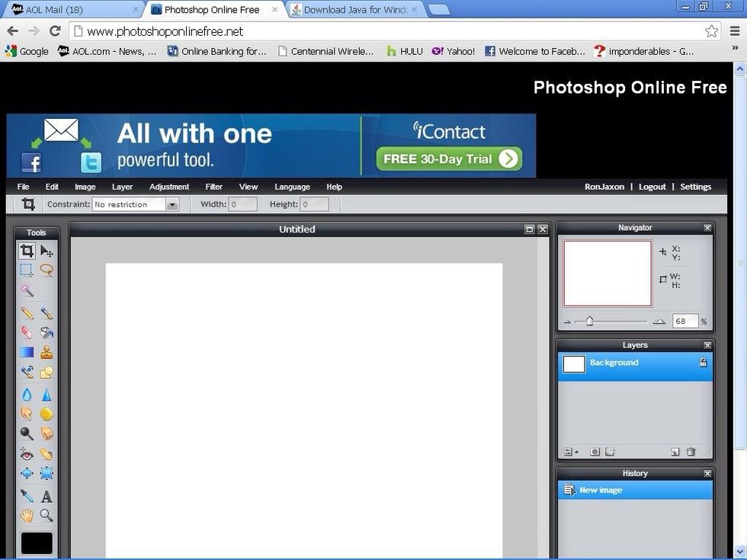Click the Logout link
747x560 pixels.
pyautogui.click(x=652, y=187)
